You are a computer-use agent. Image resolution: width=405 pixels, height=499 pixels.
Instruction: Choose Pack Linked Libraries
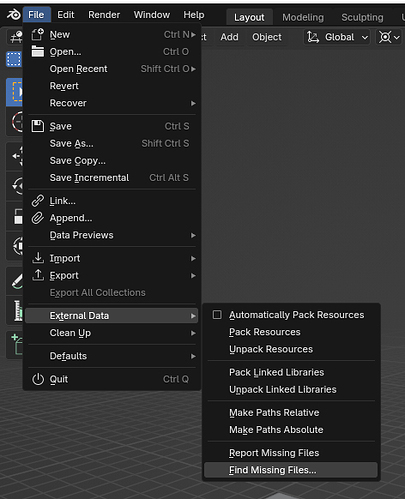click(291, 372)
